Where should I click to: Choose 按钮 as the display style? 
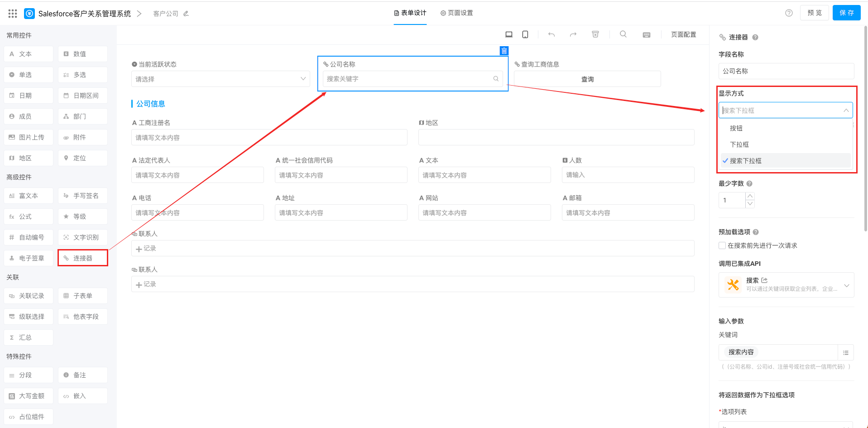[x=736, y=128]
